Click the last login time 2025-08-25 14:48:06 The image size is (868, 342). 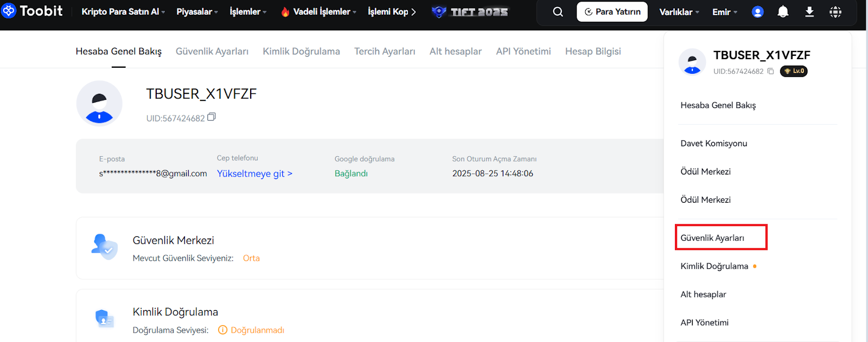click(x=493, y=173)
